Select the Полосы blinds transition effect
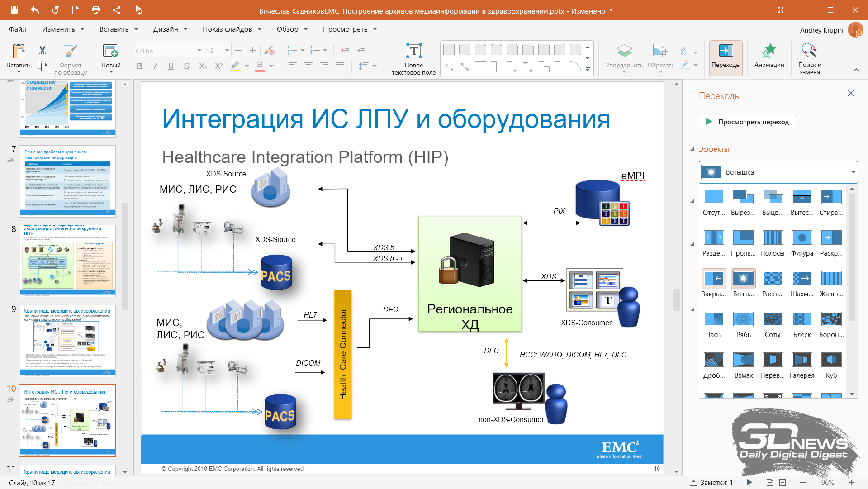The width and height of the screenshot is (868, 489). coord(773,242)
